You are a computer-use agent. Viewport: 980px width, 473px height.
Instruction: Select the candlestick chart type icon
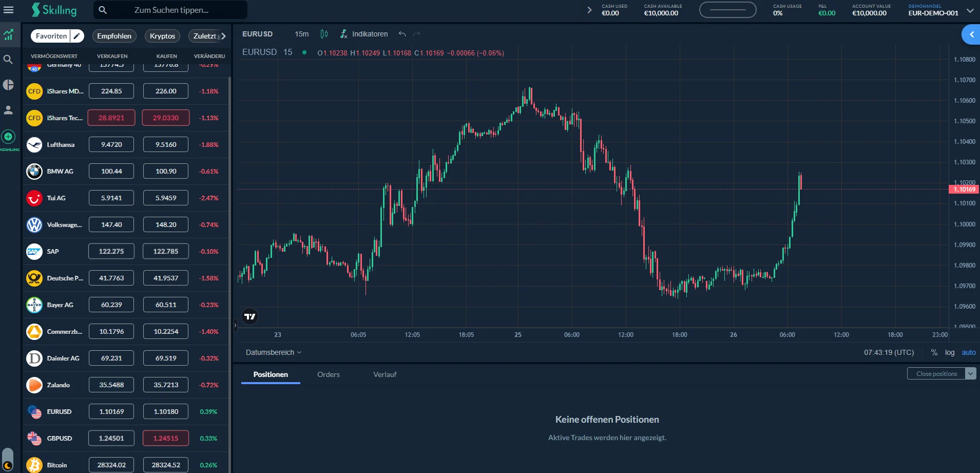pyautogui.click(x=323, y=34)
